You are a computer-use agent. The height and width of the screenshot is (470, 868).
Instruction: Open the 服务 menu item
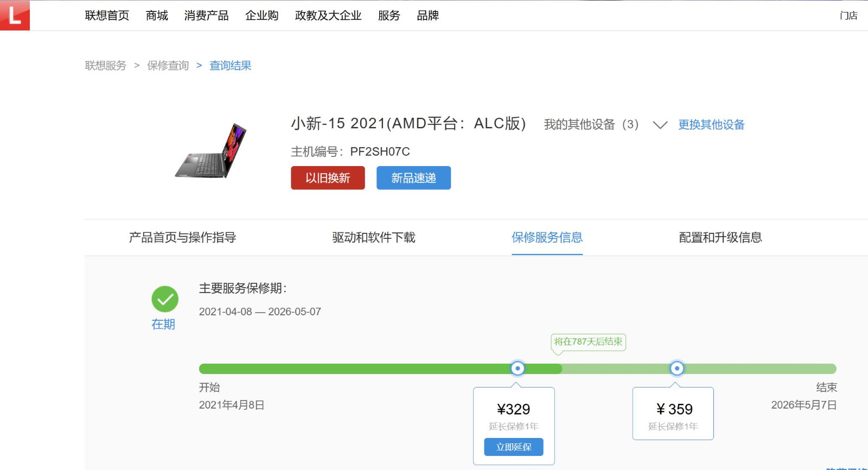coord(389,16)
